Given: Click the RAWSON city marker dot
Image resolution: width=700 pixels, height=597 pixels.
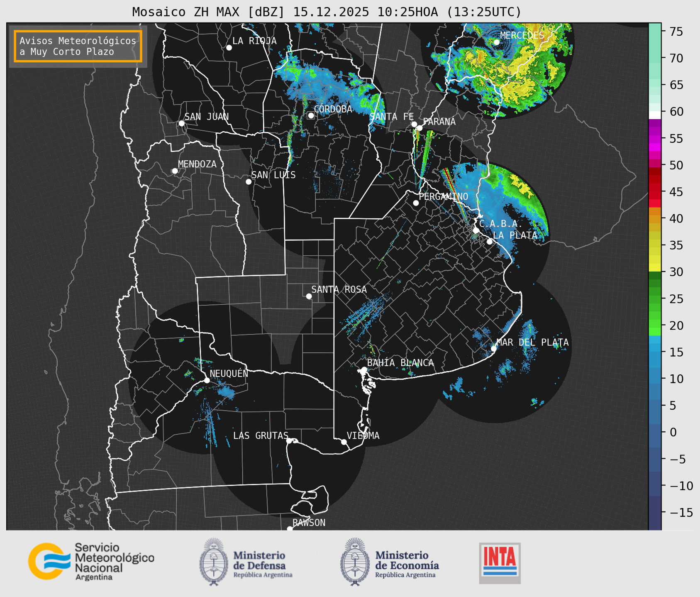Looking at the screenshot, I should 290,529.
